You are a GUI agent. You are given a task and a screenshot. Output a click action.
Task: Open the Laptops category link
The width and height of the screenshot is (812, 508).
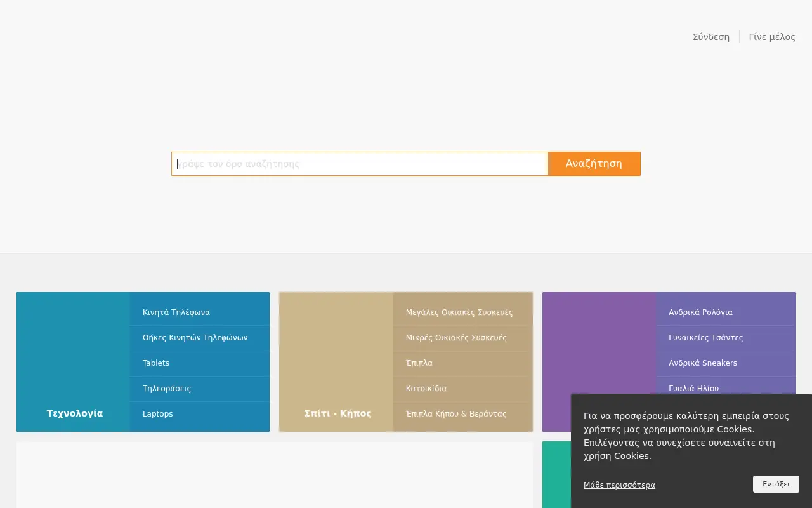(200, 414)
